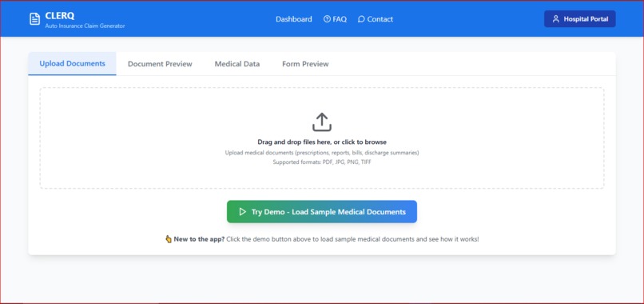Image resolution: width=644 pixels, height=304 pixels.
Task: Click the CLERQ brand title
Action: (60, 16)
